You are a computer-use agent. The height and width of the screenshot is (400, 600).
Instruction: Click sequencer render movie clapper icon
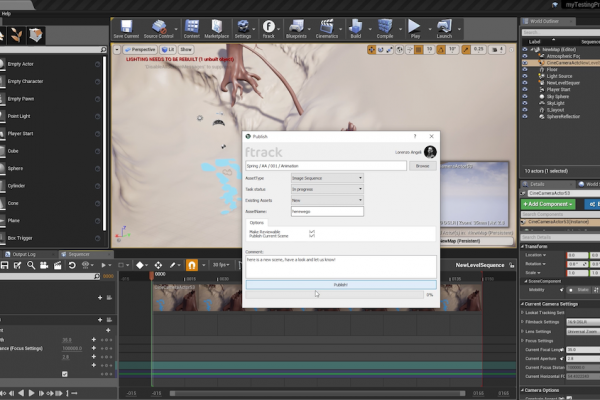[57, 265]
